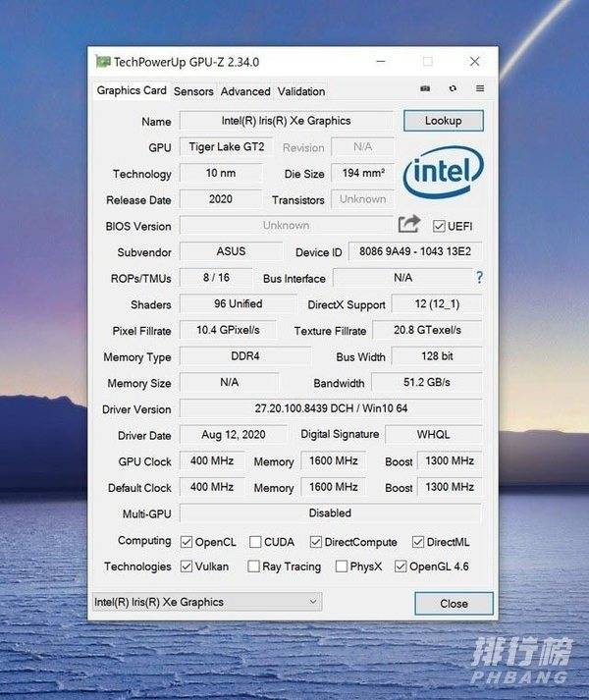Click the TechPowerUp GPU-Z 2.34.0 title text

(x=187, y=62)
